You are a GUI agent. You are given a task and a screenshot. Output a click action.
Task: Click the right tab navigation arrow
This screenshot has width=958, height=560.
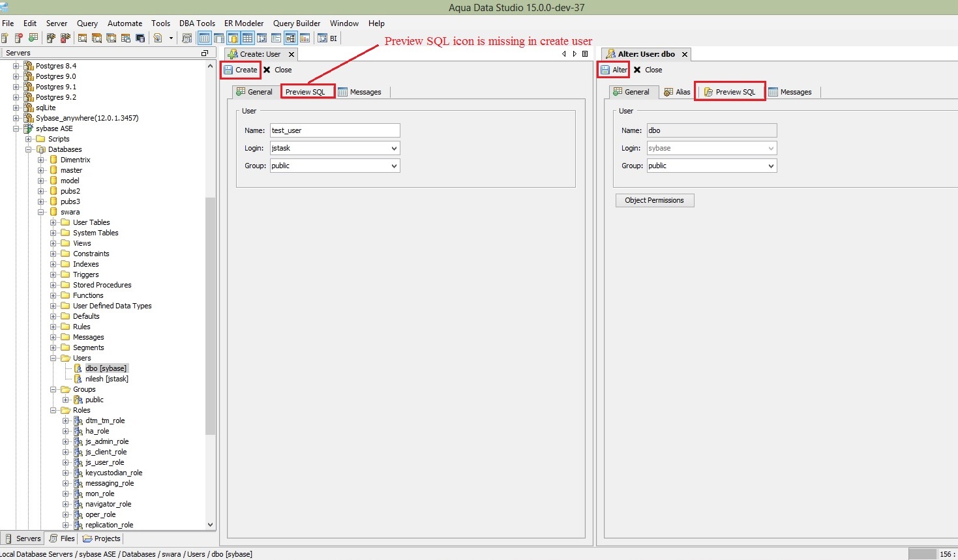point(575,54)
